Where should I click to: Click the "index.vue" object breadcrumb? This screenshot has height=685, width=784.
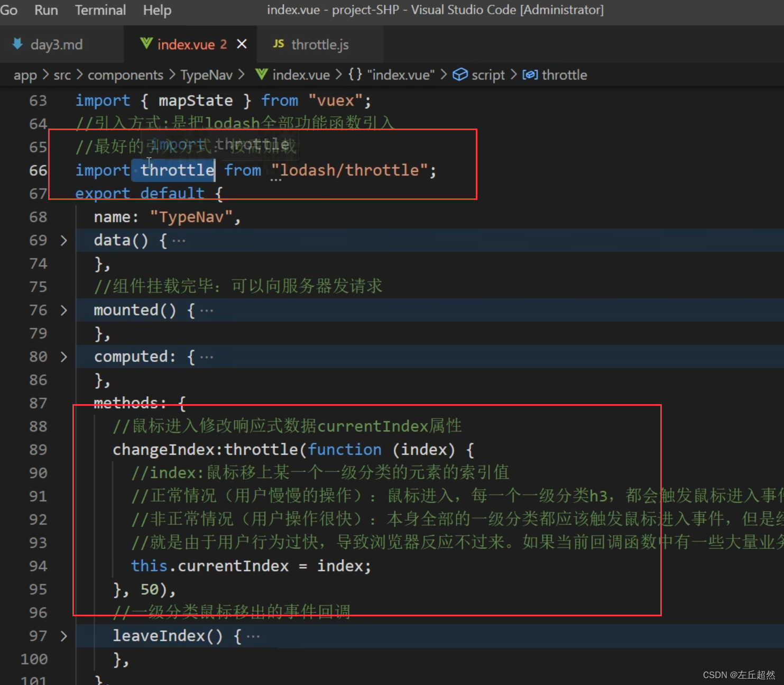click(401, 75)
